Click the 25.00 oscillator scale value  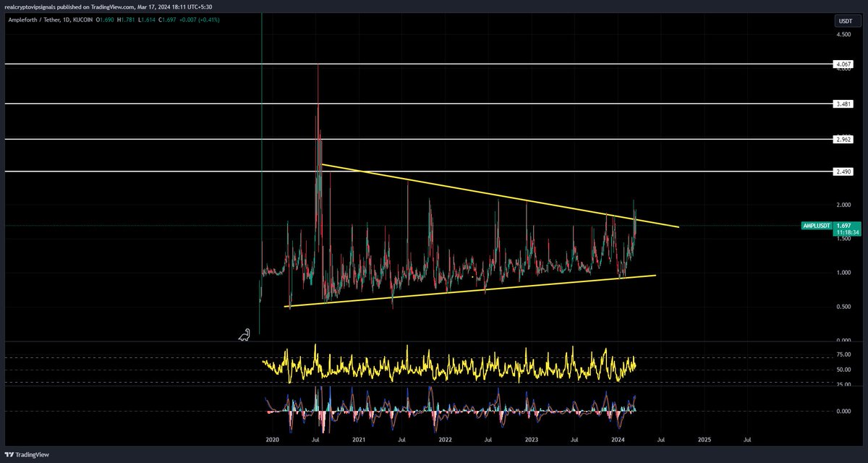pos(843,384)
